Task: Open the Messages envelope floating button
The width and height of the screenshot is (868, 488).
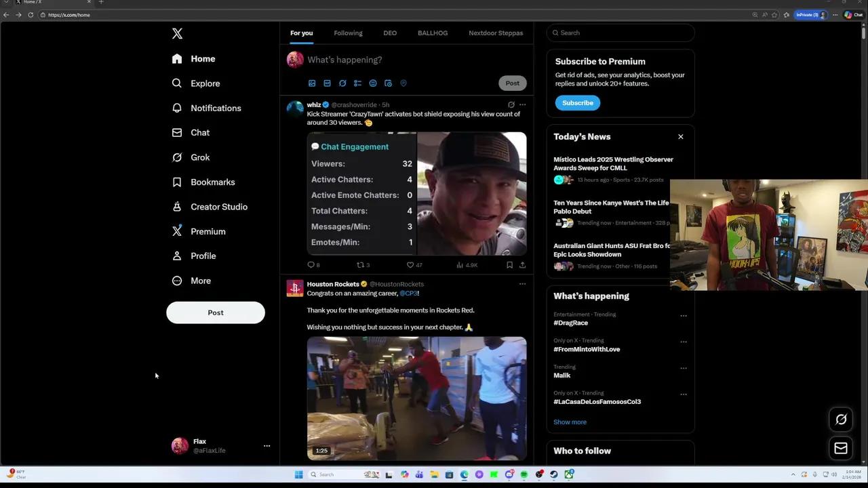Action: point(841,448)
